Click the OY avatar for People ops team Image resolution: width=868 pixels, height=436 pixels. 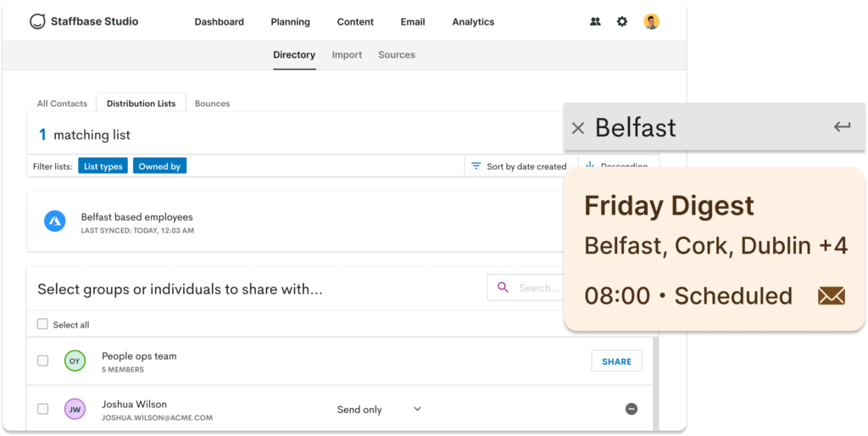coord(75,361)
